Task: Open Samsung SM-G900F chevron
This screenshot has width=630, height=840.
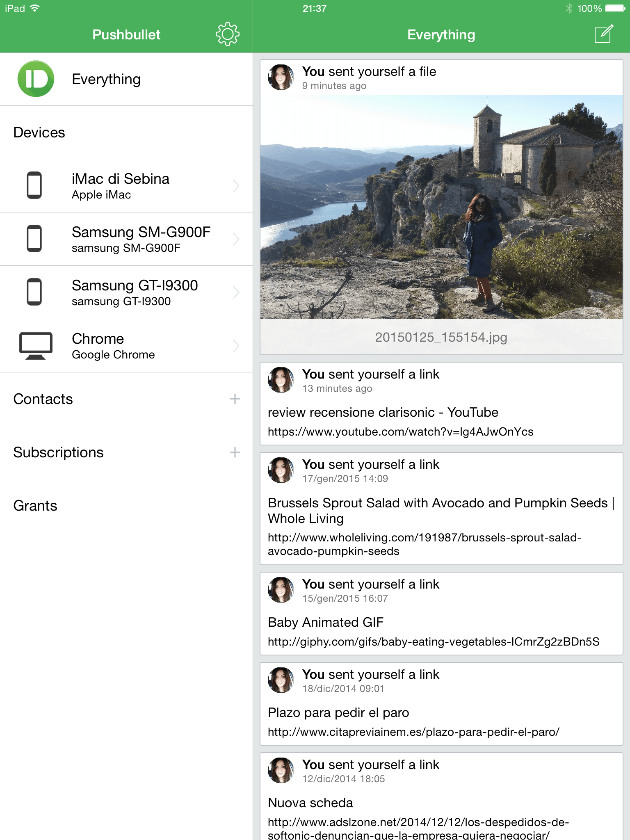Action: (x=236, y=239)
